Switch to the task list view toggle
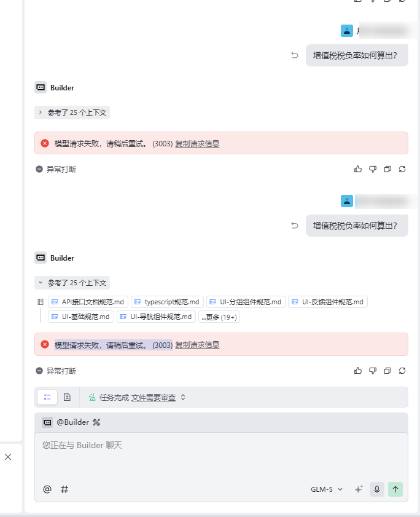Image resolution: width=420 pixels, height=517 pixels. [x=47, y=397]
